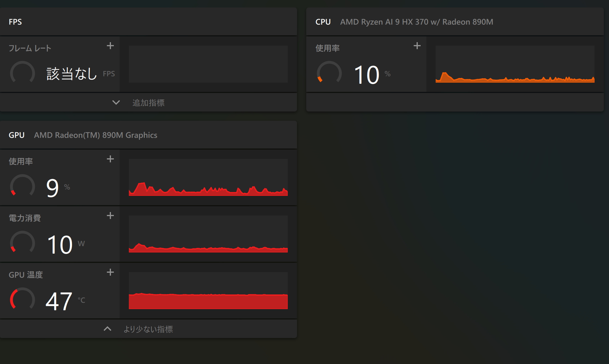Viewport: 609px width, 364px height.
Task: Add GPU 使用率 metric with plus icon
Action: (110, 159)
